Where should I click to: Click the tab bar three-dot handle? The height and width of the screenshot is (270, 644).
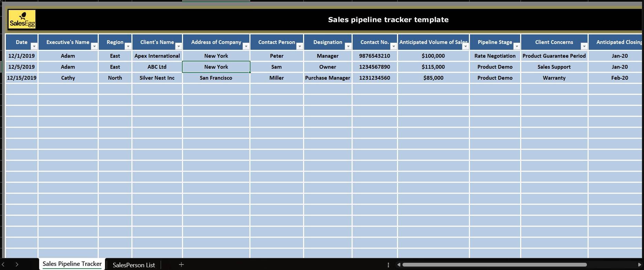388,265
